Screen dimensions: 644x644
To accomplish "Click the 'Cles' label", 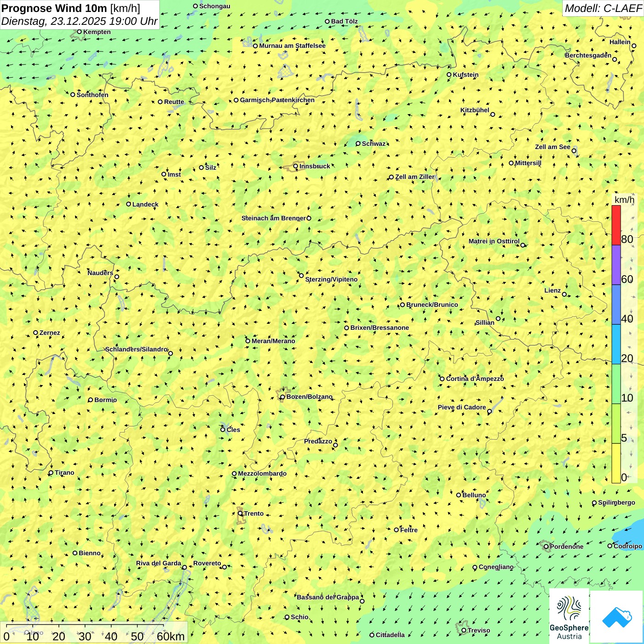I will point(233,430).
